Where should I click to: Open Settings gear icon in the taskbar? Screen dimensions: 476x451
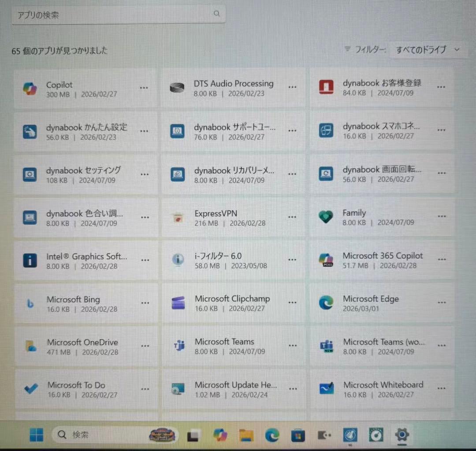[402, 435]
